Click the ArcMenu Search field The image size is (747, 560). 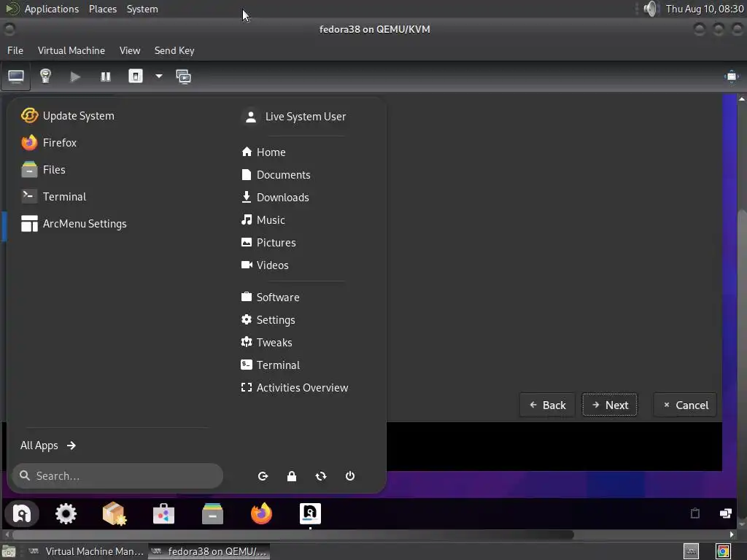117,475
